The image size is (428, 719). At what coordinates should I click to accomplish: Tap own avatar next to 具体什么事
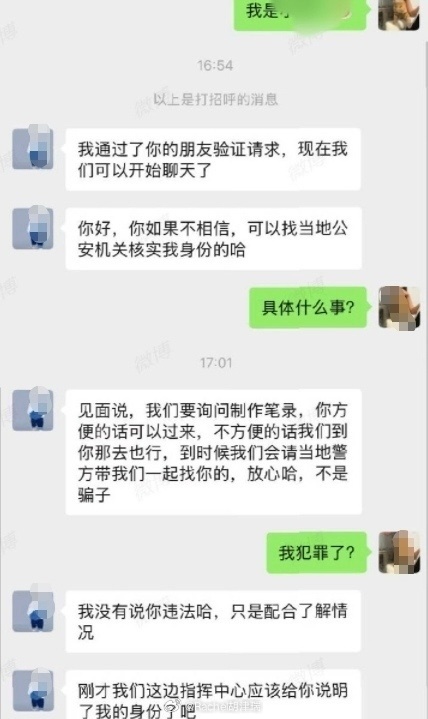click(399, 307)
